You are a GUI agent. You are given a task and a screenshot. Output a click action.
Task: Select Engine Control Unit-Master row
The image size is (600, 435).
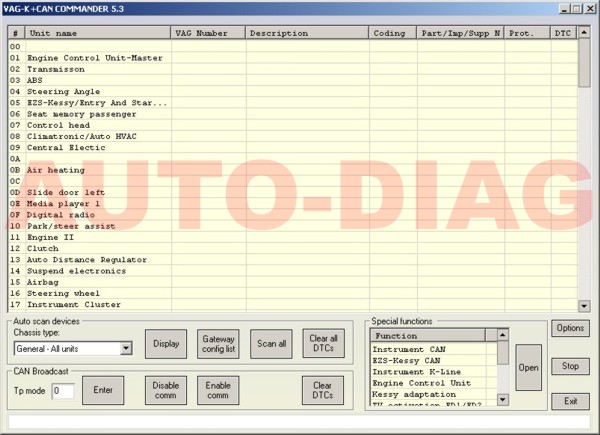(x=293, y=58)
